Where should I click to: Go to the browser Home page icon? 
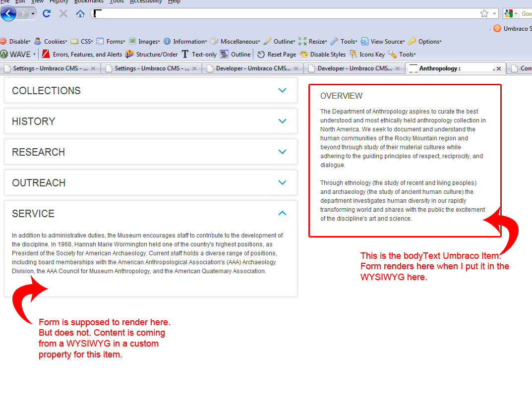80,13
